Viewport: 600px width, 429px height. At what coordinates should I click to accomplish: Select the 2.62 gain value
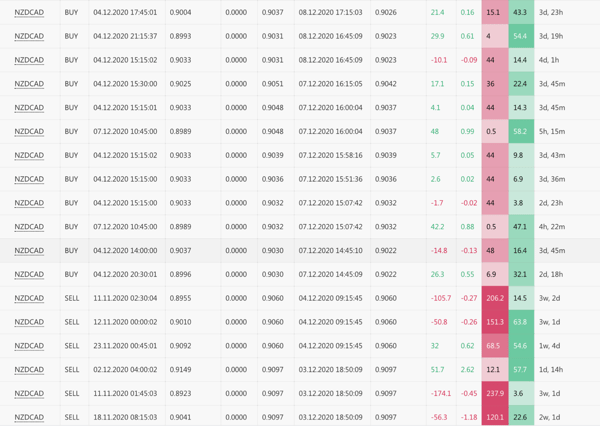coord(467,370)
